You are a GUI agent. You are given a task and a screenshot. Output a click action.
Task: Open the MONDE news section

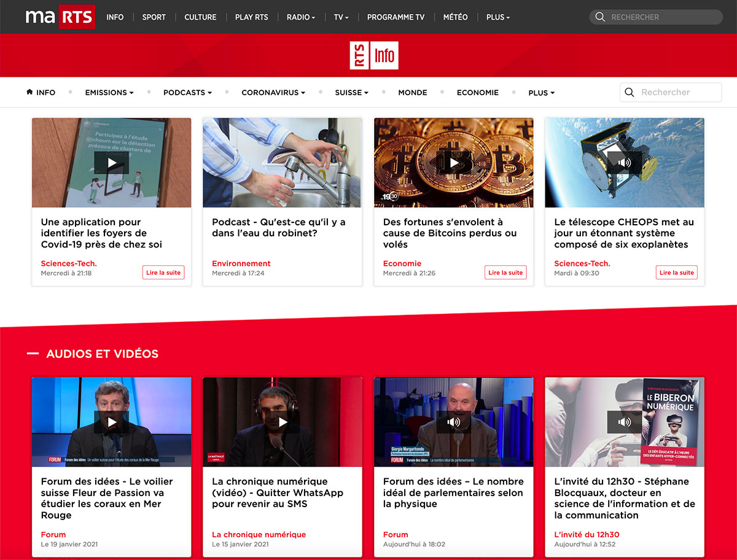pos(413,93)
